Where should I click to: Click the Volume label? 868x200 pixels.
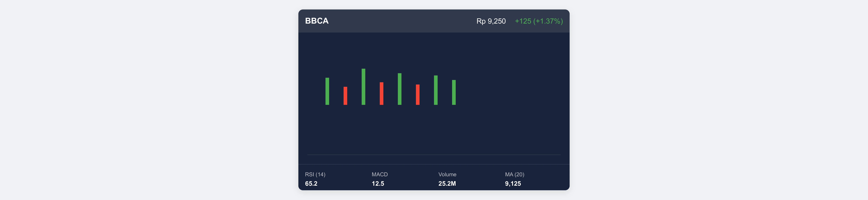click(x=447, y=174)
